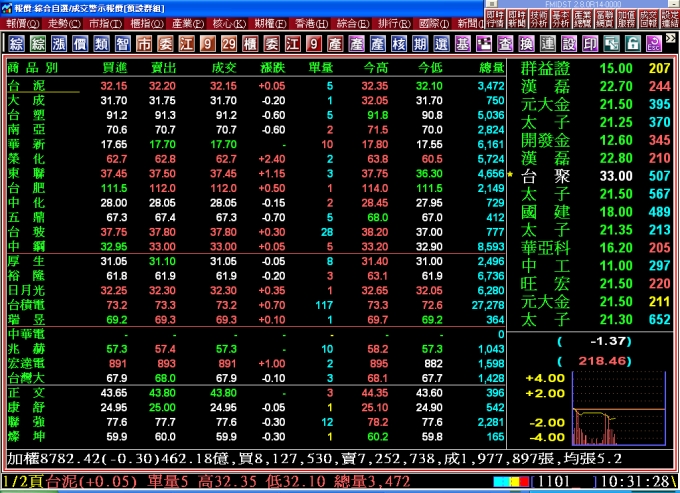Image resolution: width=680 pixels, height=493 pixels.
Task: Click the 富聯網頁 button
Action: [604, 19]
